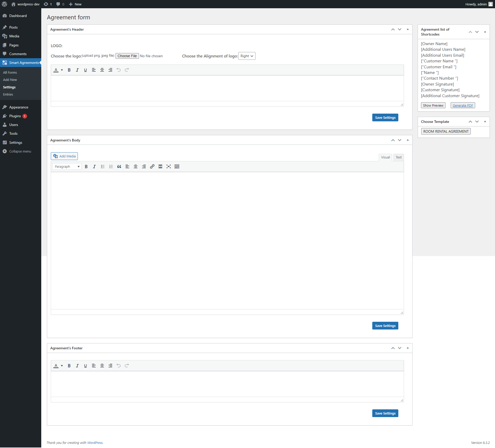Align center in the Body editor toolbar
The width and height of the screenshot is (495, 448).
pos(136,167)
